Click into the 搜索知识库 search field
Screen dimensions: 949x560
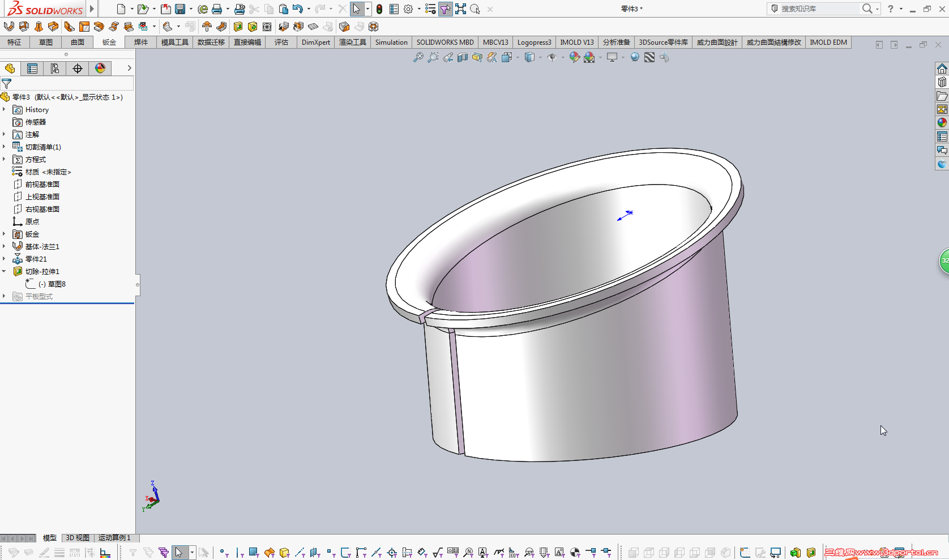(819, 8)
